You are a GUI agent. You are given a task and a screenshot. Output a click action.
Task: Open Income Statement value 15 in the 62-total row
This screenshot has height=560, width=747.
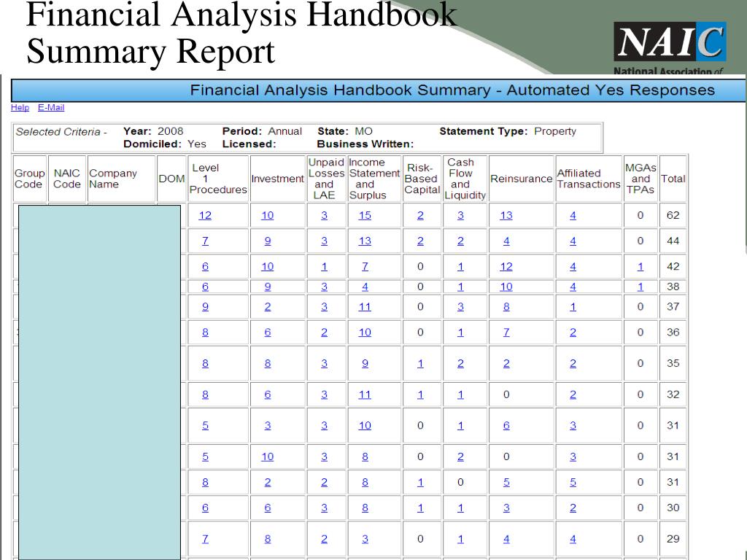tap(365, 215)
